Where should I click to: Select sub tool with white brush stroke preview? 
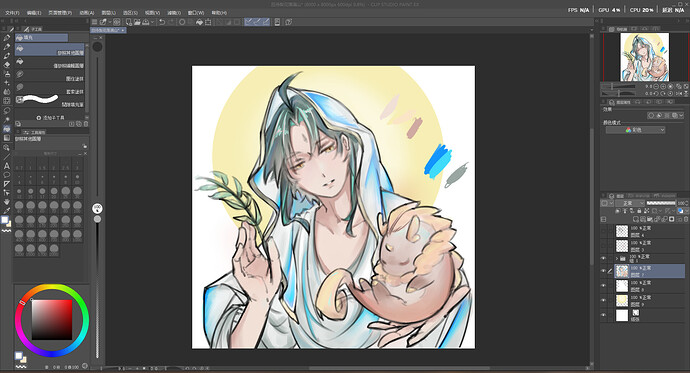(x=50, y=101)
